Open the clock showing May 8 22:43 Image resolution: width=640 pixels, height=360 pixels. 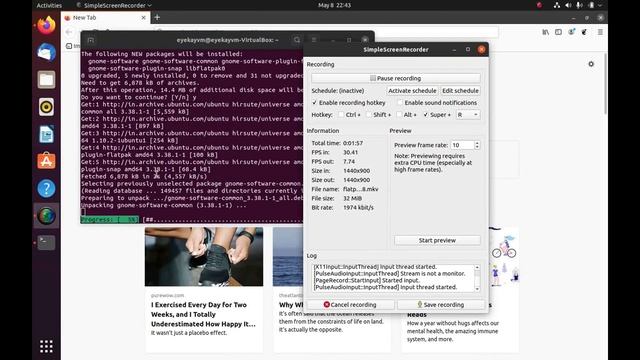point(334,5)
